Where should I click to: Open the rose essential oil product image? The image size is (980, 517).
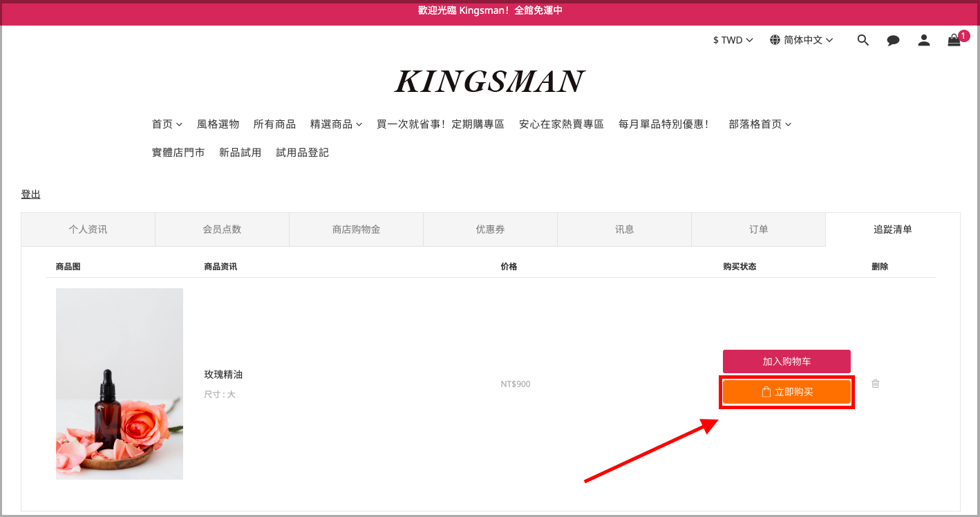click(120, 384)
